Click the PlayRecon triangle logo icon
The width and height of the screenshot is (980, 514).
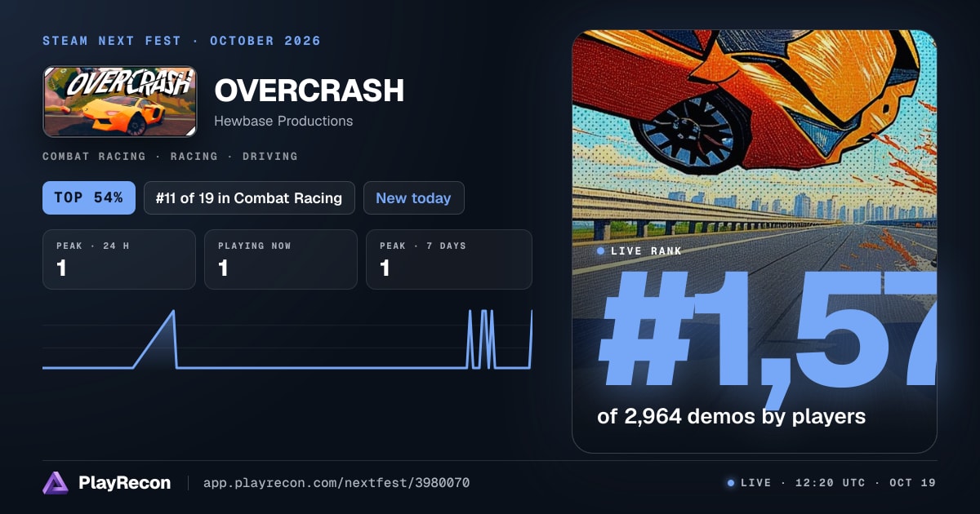(x=56, y=483)
